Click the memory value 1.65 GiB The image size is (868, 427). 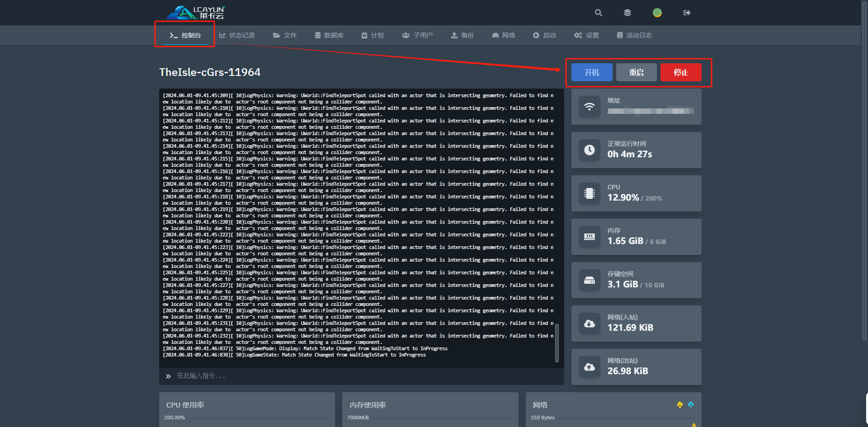click(x=625, y=241)
